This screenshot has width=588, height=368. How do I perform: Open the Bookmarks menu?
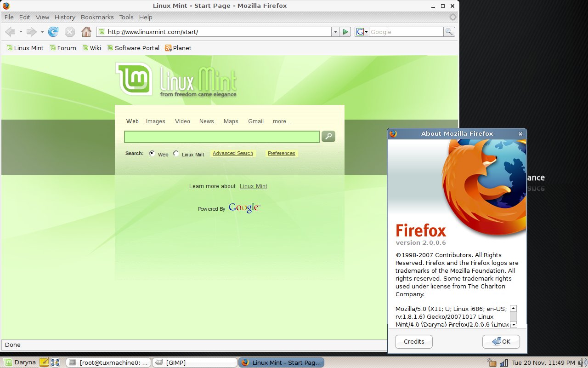point(97,17)
